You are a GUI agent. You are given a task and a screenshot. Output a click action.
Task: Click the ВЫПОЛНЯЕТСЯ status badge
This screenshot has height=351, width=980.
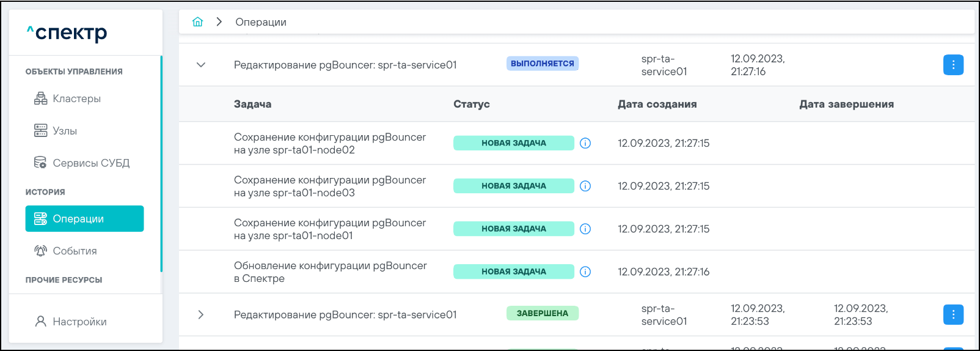tap(542, 64)
